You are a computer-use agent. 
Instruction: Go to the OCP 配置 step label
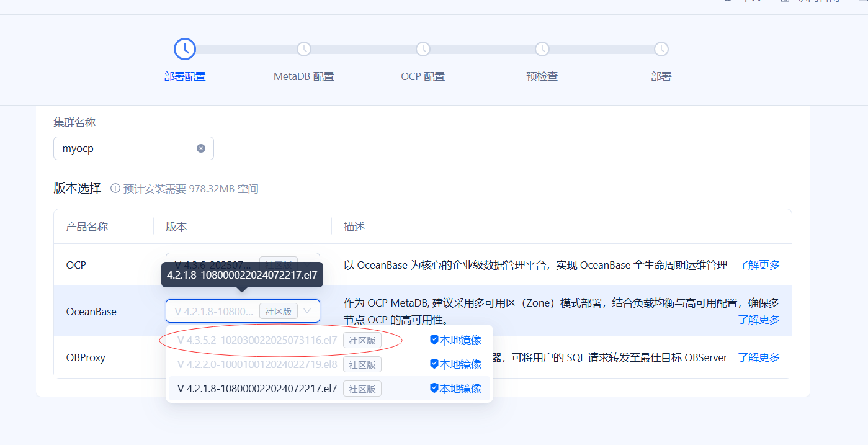click(423, 77)
